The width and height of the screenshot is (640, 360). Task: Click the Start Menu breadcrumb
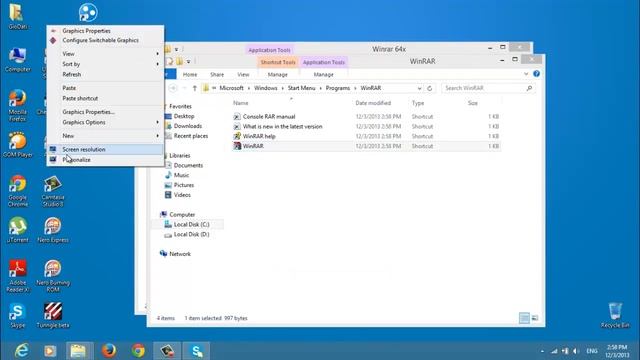pos(301,88)
